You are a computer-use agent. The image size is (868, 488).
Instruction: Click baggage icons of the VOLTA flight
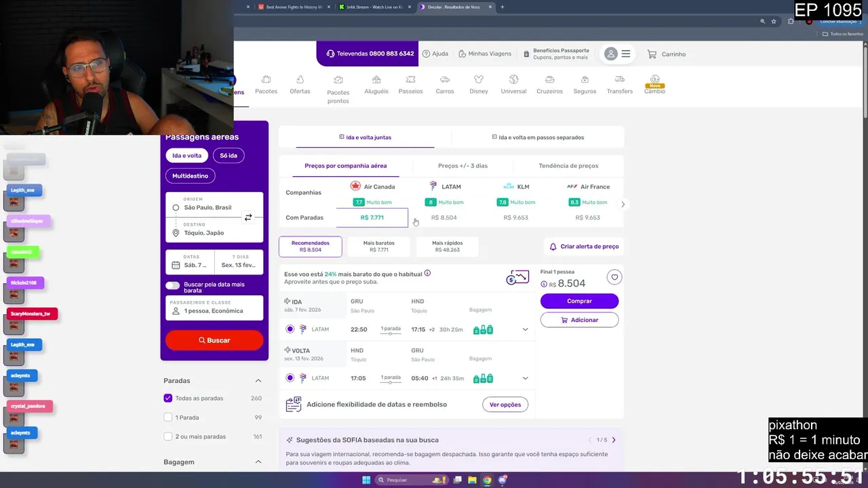pos(483,379)
